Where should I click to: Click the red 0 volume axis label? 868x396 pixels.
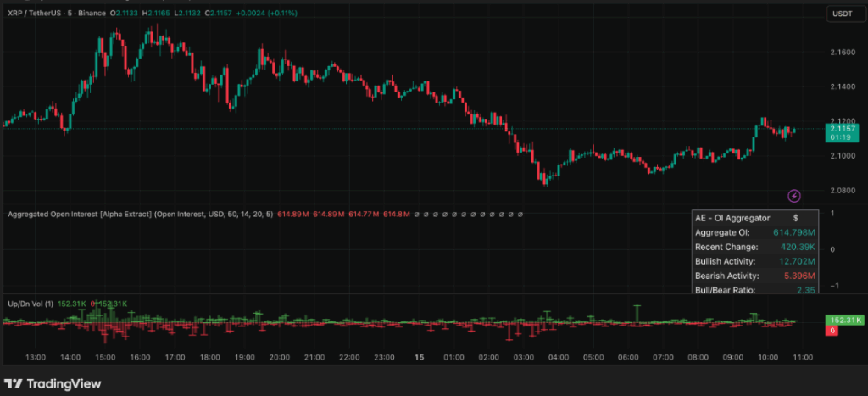tap(832, 331)
